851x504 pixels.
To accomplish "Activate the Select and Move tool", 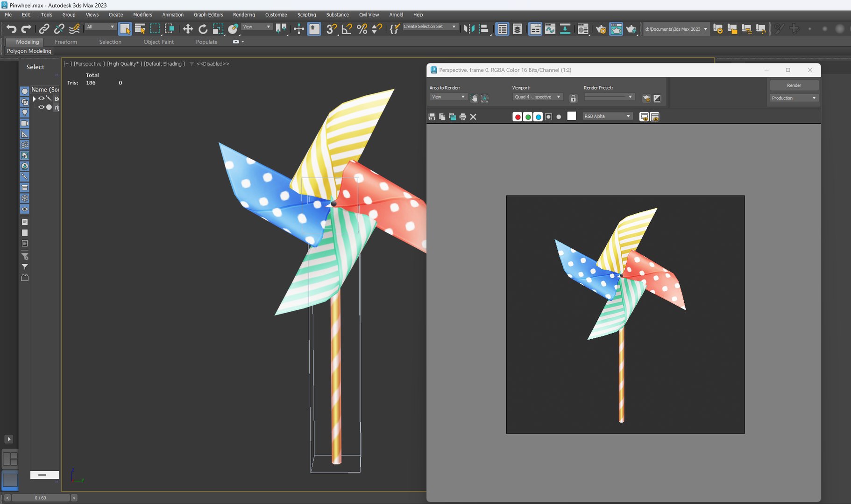I will [x=188, y=29].
